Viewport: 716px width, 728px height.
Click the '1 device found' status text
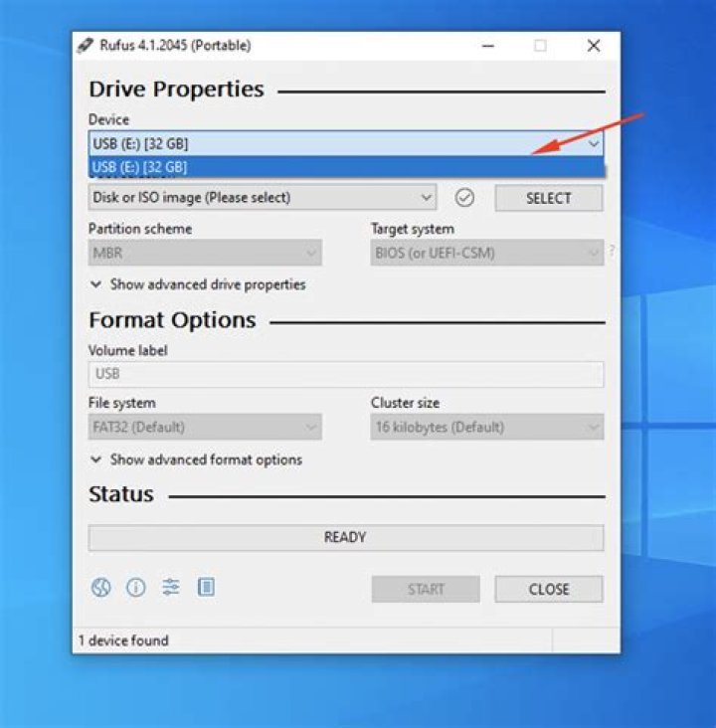pyautogui.click(x=123, y=640)
